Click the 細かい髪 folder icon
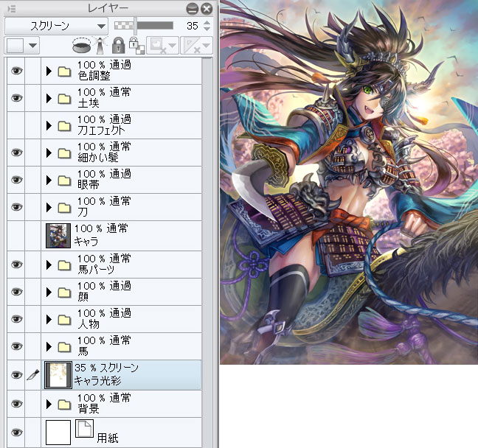Image resolution: width=478 pixels, height=448 pixels. tap(64, 153)
